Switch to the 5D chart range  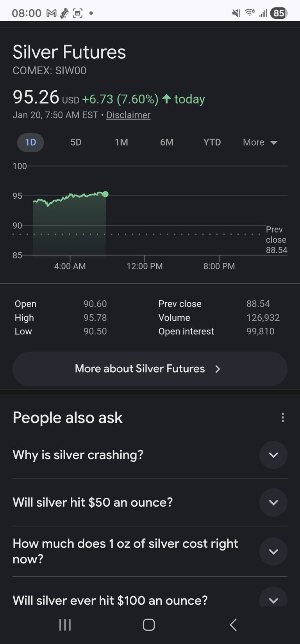[x=76, y=142]
